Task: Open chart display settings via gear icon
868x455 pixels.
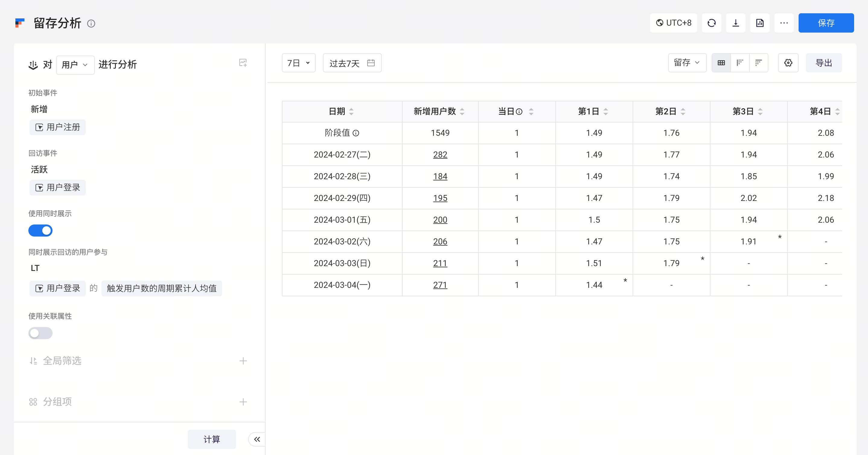Action: pyautogui.click(x=788, y=63)
